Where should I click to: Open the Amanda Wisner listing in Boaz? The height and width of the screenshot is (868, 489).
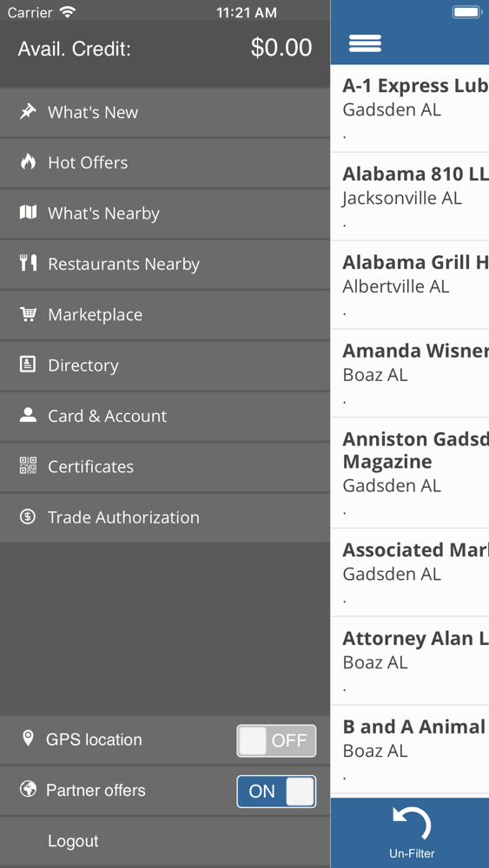(410, 373)
